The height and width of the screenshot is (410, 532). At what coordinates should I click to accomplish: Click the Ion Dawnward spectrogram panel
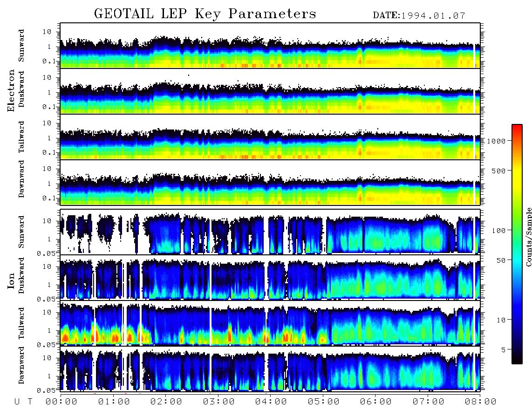(x=270, y=369)
